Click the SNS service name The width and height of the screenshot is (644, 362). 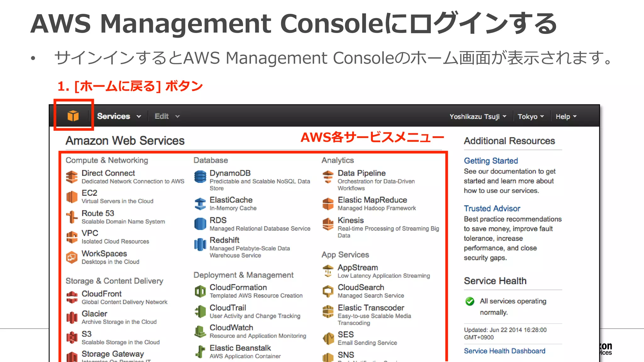coord(346,355)
